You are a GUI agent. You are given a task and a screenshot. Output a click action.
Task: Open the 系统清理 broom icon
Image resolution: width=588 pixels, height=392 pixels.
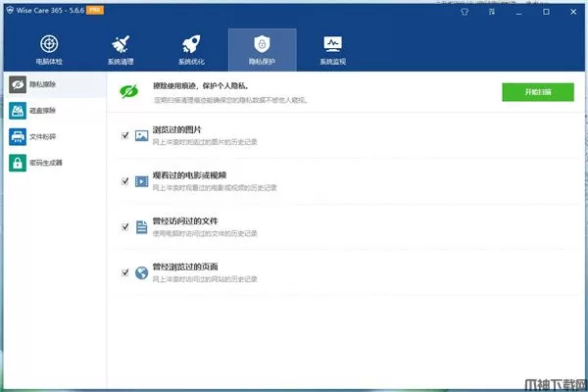[121, 44]
